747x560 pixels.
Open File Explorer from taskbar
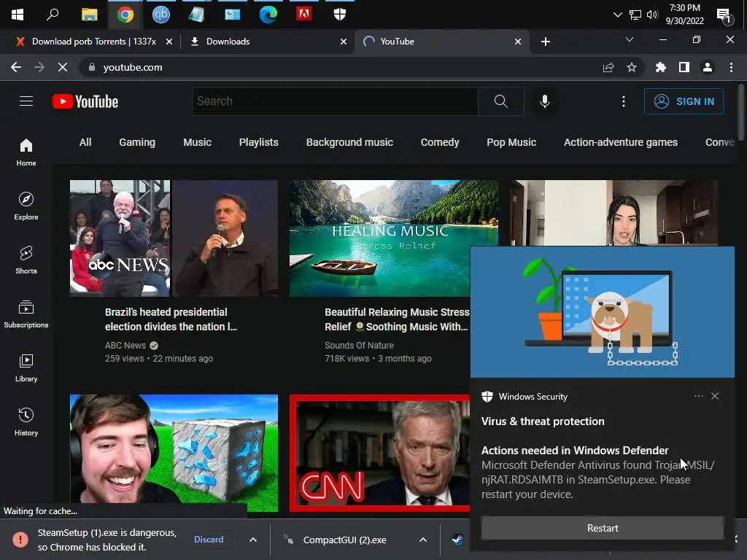click(89, 15)
